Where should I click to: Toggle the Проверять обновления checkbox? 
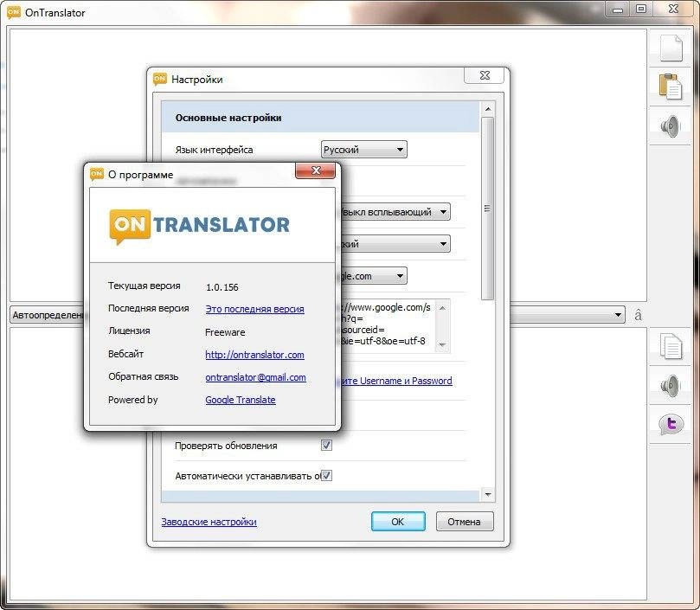[326, 446]
